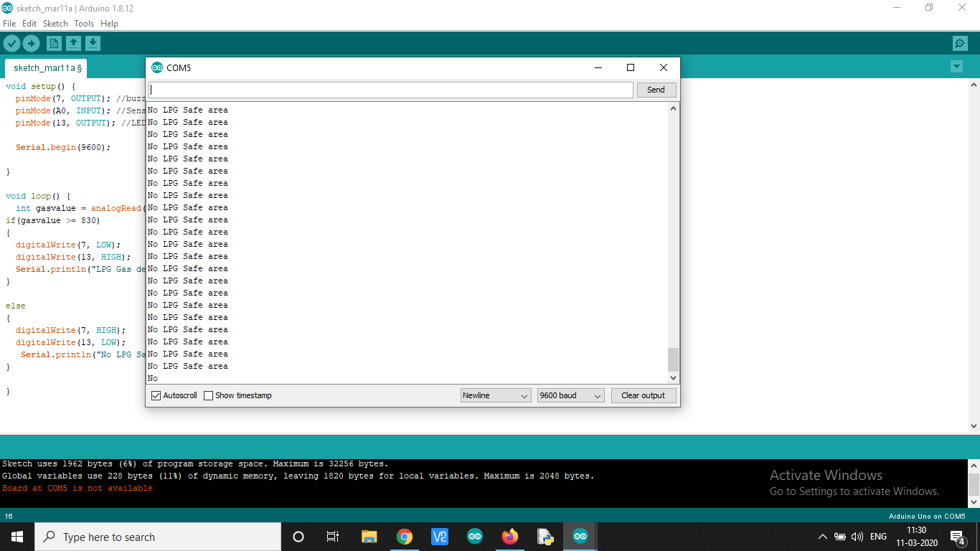Click the code editor scroll down arrow
Viewport: 980px width, 551px height.
point(974,425)
